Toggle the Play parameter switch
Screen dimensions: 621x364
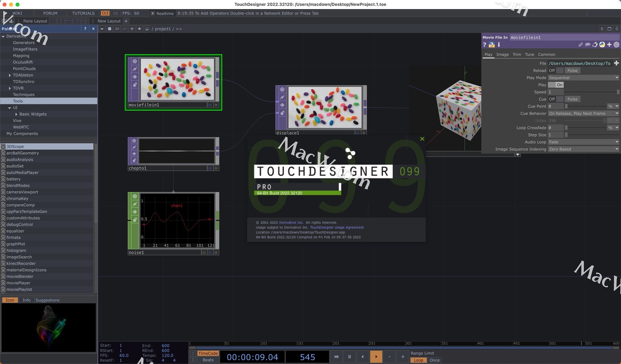(x=556, y=85)
